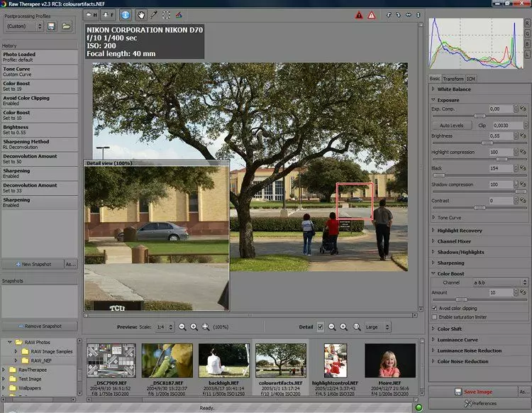Screen dimensions: 532x413
Task: Toggle the Detail view checkbox
Action: coord(321,326)
